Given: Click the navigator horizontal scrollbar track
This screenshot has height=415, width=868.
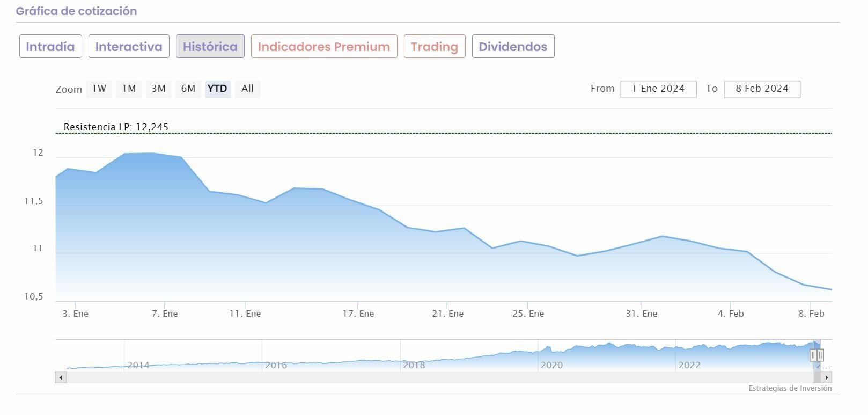Looking at the screenshot, I should coord(429,377).
